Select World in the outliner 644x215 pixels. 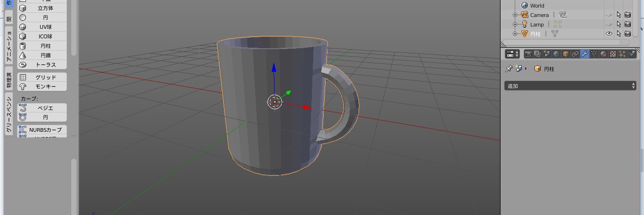tap(537, 6)
